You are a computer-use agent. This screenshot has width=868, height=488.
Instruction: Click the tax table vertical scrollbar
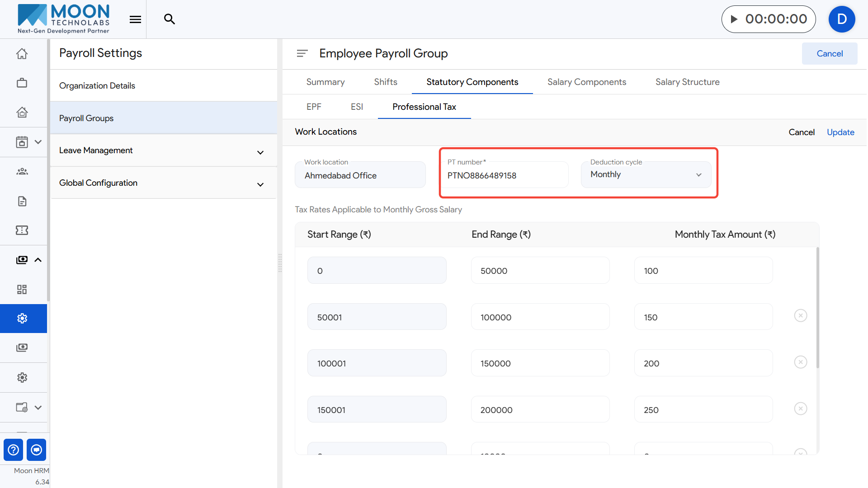click(817, 307)
